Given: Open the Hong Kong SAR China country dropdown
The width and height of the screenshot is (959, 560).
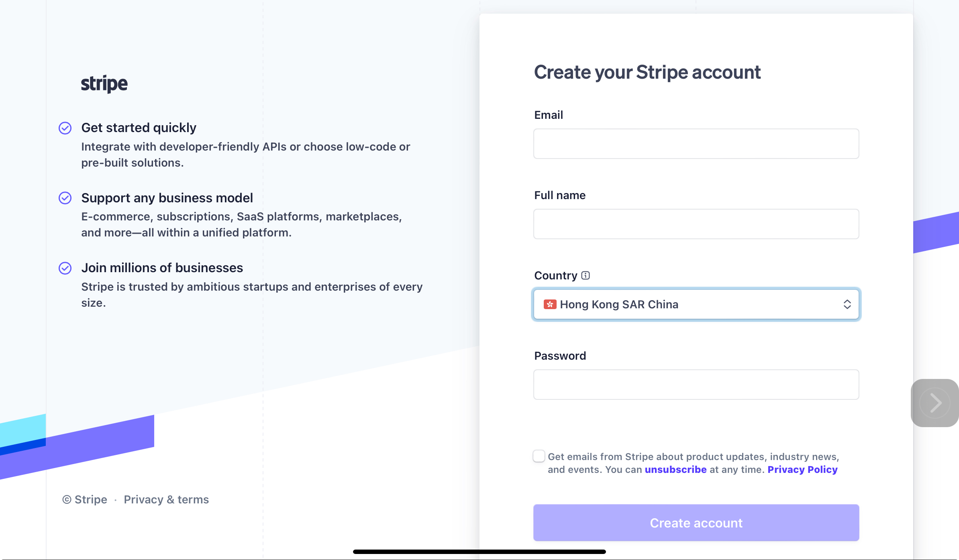Looking at the screenshot, I should [696, 304].
